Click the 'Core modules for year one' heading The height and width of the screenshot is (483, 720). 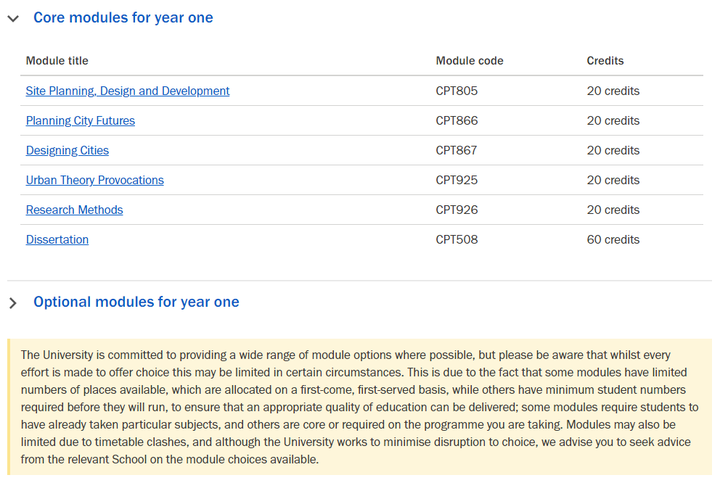click(x=123, y=17)
